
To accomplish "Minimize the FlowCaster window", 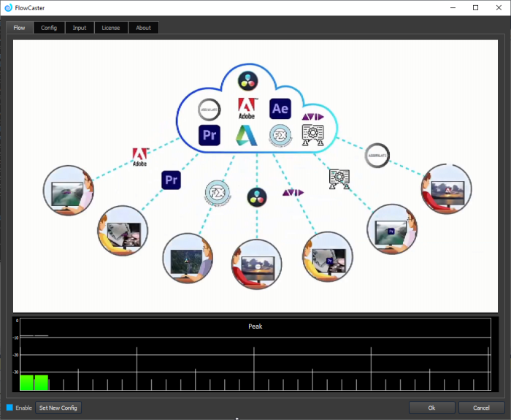I will (x=453, y=7).
